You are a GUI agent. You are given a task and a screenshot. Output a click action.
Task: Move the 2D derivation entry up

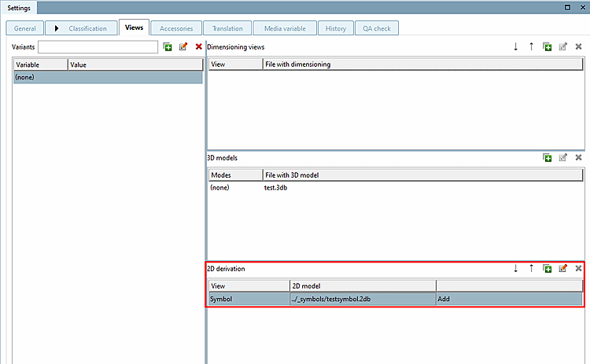tap(531, 269)
